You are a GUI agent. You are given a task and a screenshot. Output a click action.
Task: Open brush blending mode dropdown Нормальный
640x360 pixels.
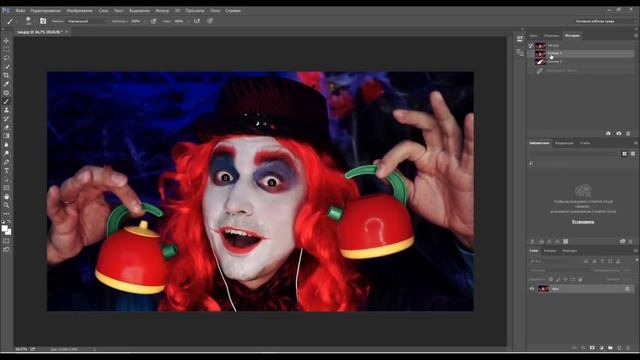(87, 21)
